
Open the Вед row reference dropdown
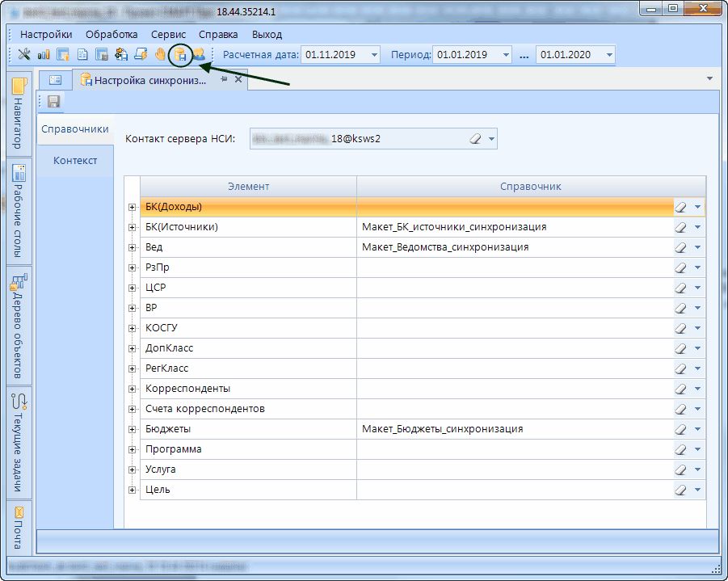(x=697, y=247)
